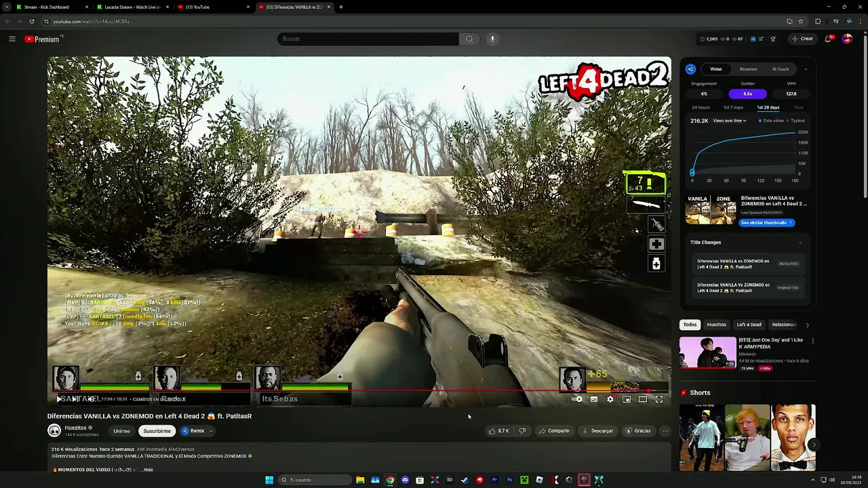The width and height of the screenshot is (868, 488).
Task: Go to the YouTube Premium home logo
Action: click(43, 39)
